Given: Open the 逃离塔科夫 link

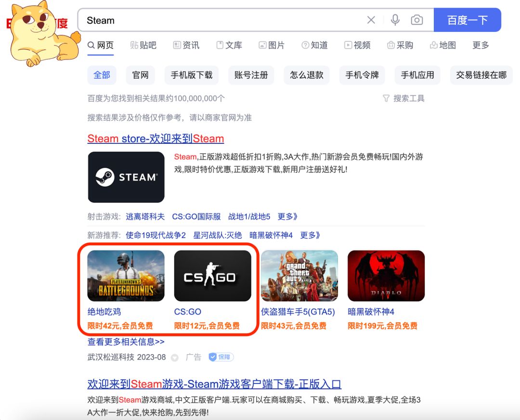Looking at the screenshot, I should pos(145,216).
